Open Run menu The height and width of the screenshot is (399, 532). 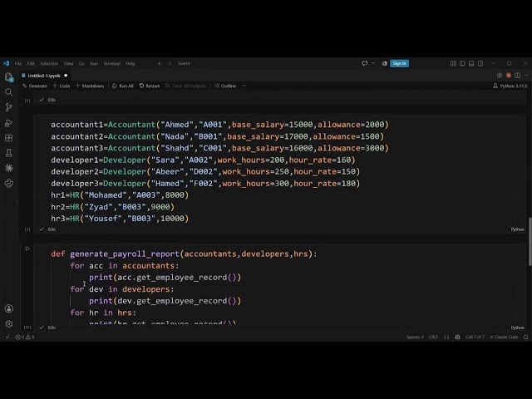pyautogui.click(x=94, y=63)
